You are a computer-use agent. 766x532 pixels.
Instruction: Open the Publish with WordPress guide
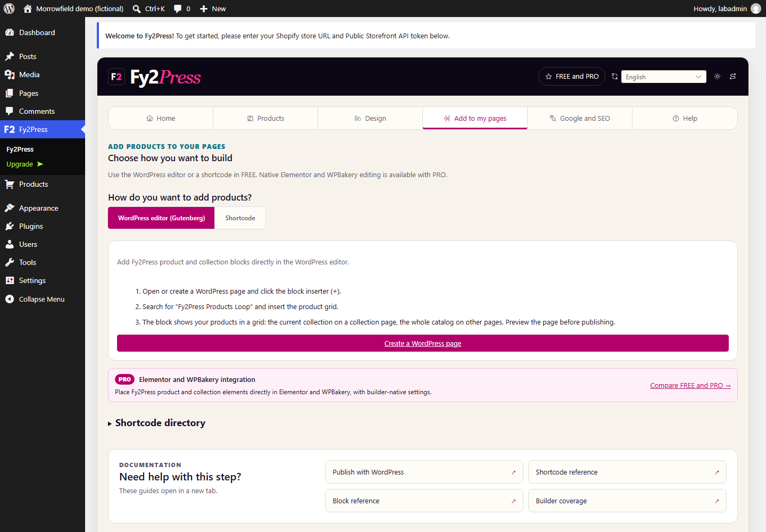tap(424, 472)
